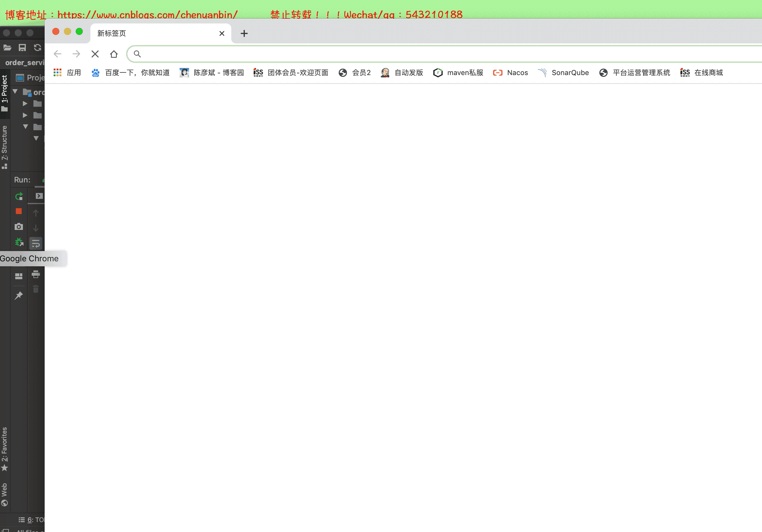
Task: Toggle the Web tool window tab
Action: [x=5, y=494]
